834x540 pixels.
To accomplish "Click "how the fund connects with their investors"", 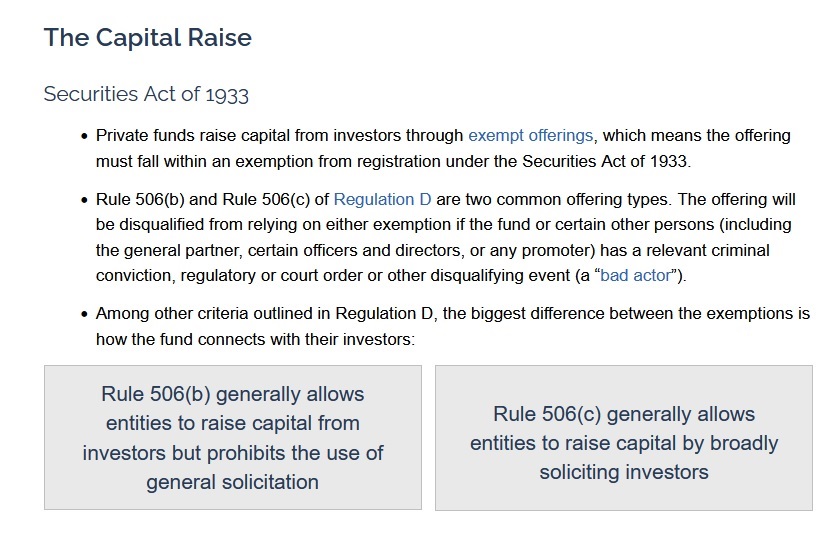I will (252, 339).
